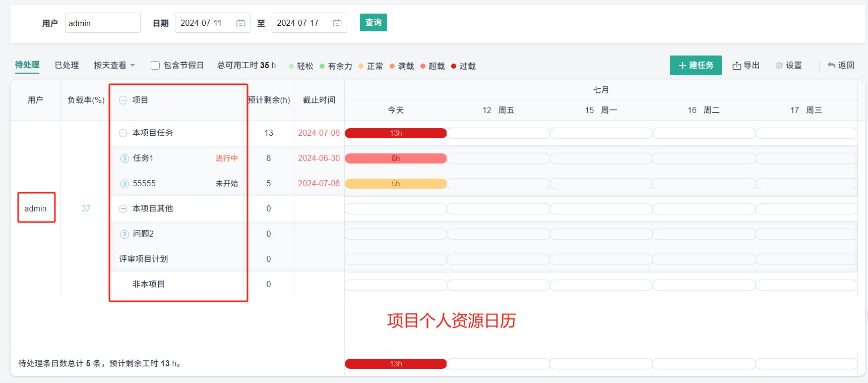Enable the 包含节假日 checkbox
Viewport: 868px width, 383px height.
(155, 65)
